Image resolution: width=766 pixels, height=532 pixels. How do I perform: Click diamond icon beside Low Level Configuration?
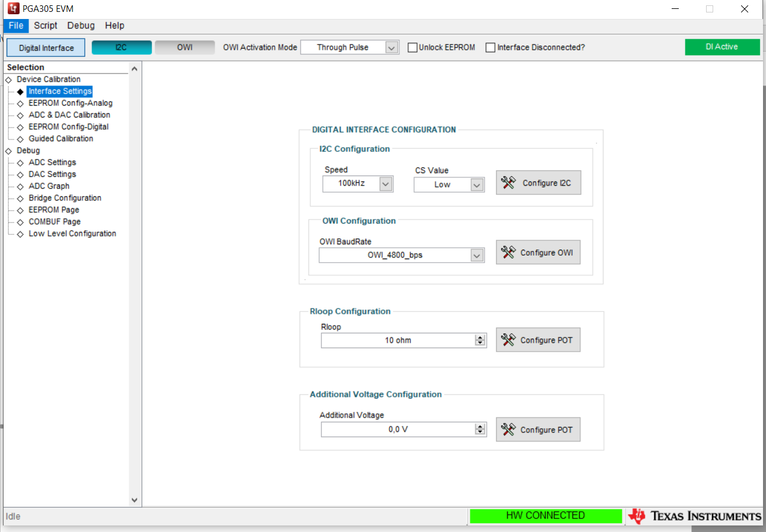coord(20,234)
